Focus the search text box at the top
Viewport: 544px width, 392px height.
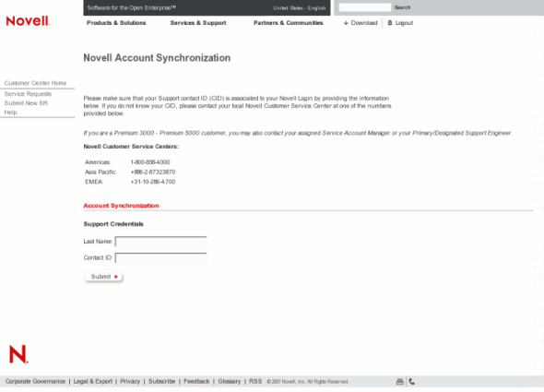[x=364, y=7]
